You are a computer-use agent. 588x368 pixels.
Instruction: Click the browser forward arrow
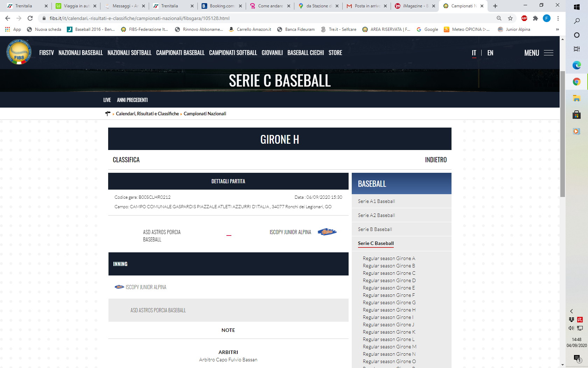pos(19,18)
